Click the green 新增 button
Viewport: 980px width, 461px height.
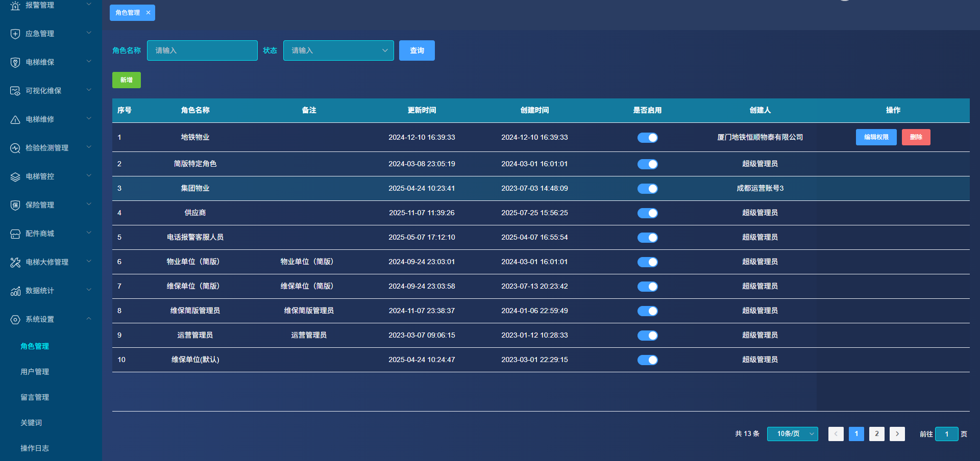126,80
